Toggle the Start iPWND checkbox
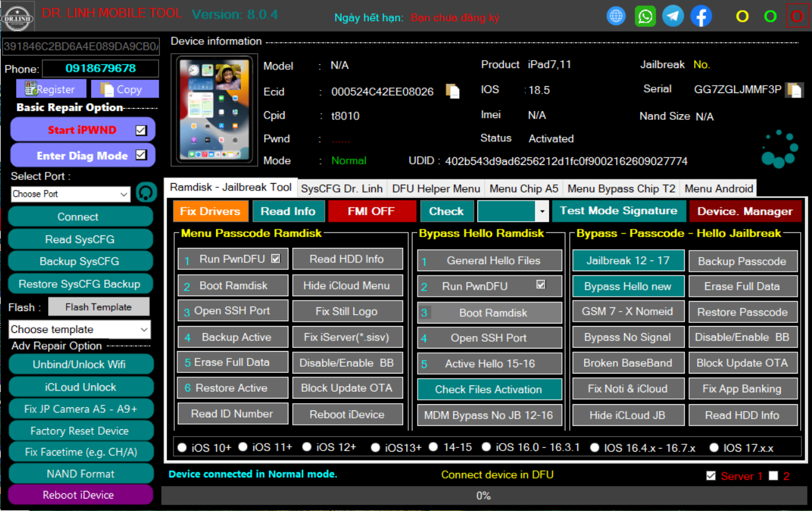The height and width of the screenshot is (511, 812). [x=141, y=131]
